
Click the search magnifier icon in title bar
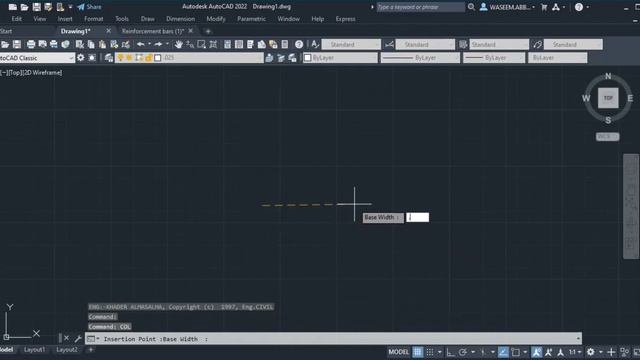click(471, 7)
